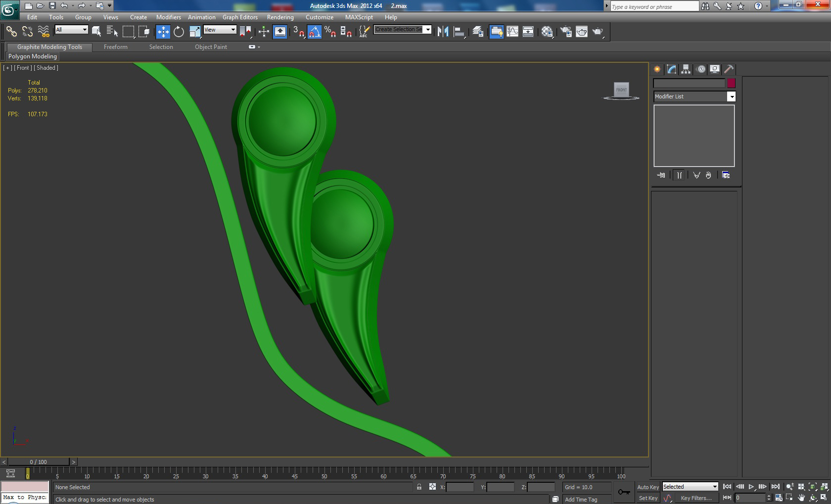Viewport: 831px width, 504px height.
Task: Click the Set Key button
Action: [648, 498]
